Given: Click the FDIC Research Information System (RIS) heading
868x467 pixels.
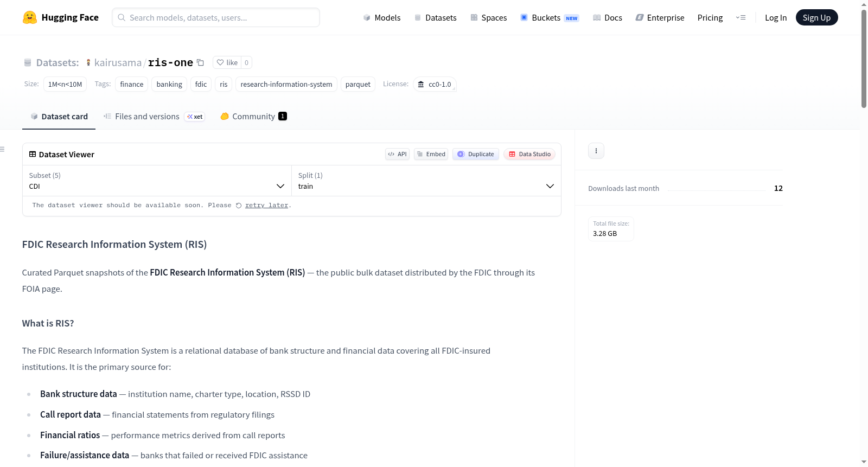Looking at the screenshot, I should 114,245.
